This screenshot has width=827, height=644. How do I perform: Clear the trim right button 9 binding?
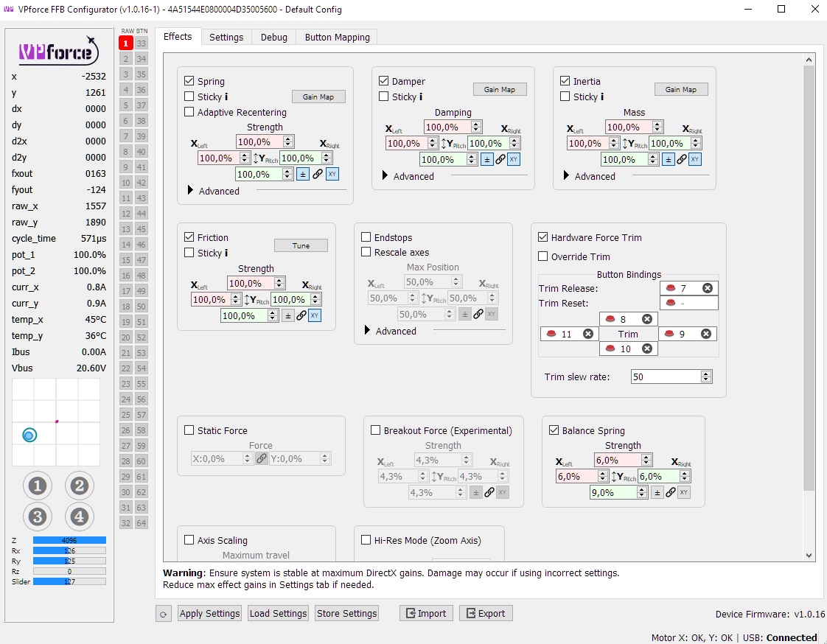[x=706, y=334]
